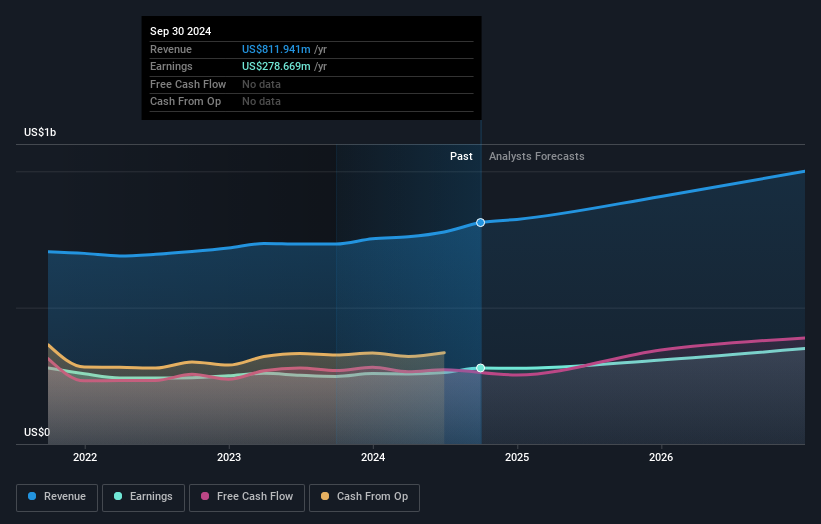Click the 'Revenue' row label in tooltip

point(171,49)
